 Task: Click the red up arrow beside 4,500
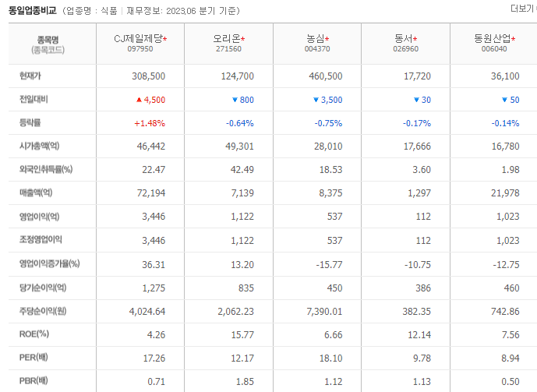(139, 100)
